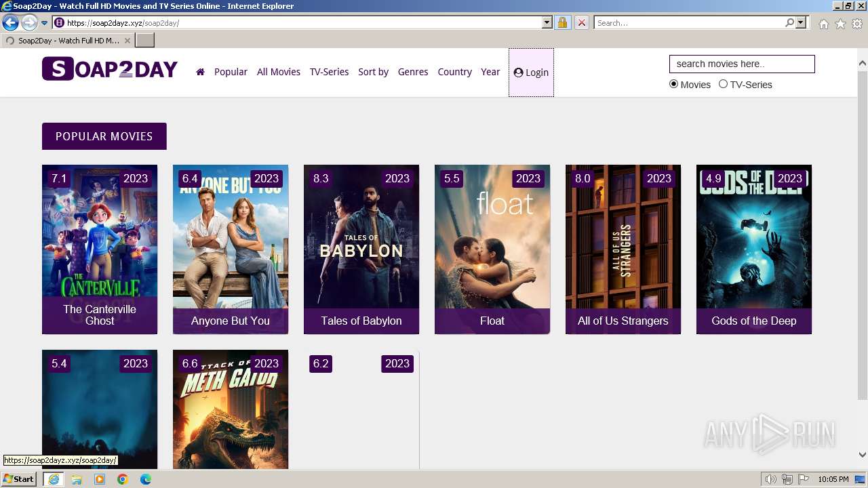Launch Microsoft Edge from the taskbar
The width and height of the screenshot is (868, 488).
(146, 479)
